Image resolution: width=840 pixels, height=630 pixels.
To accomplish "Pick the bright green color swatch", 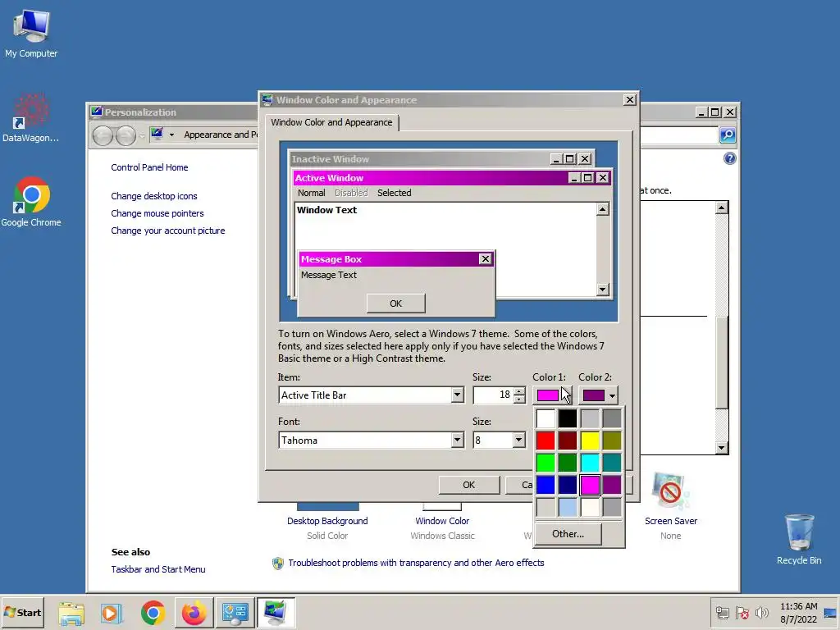I will tap(546, 463).
